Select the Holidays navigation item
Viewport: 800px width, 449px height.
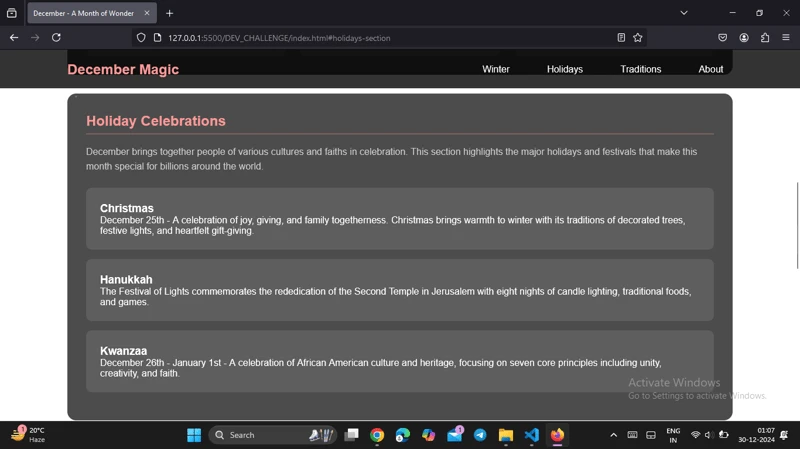(565, 69)
